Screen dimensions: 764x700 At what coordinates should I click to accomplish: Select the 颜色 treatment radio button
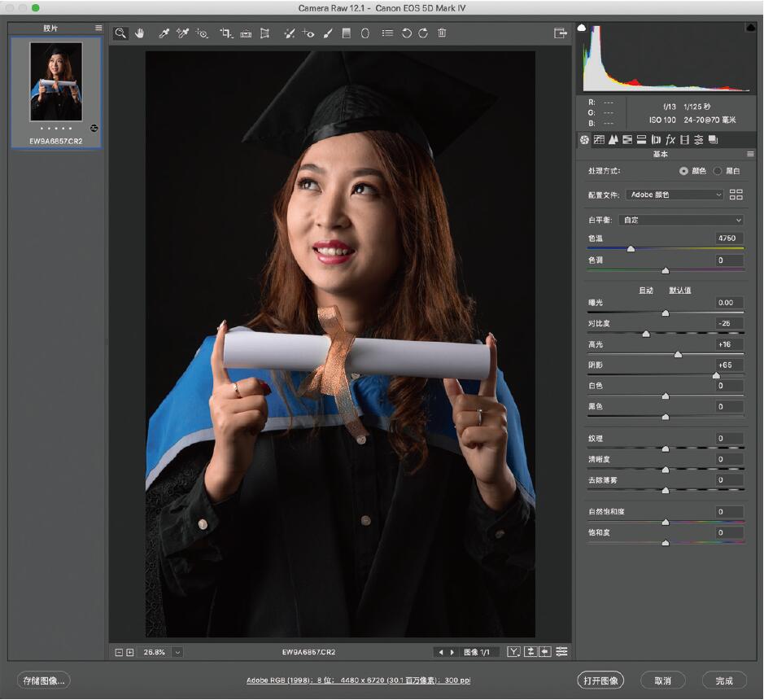(683, 171)
